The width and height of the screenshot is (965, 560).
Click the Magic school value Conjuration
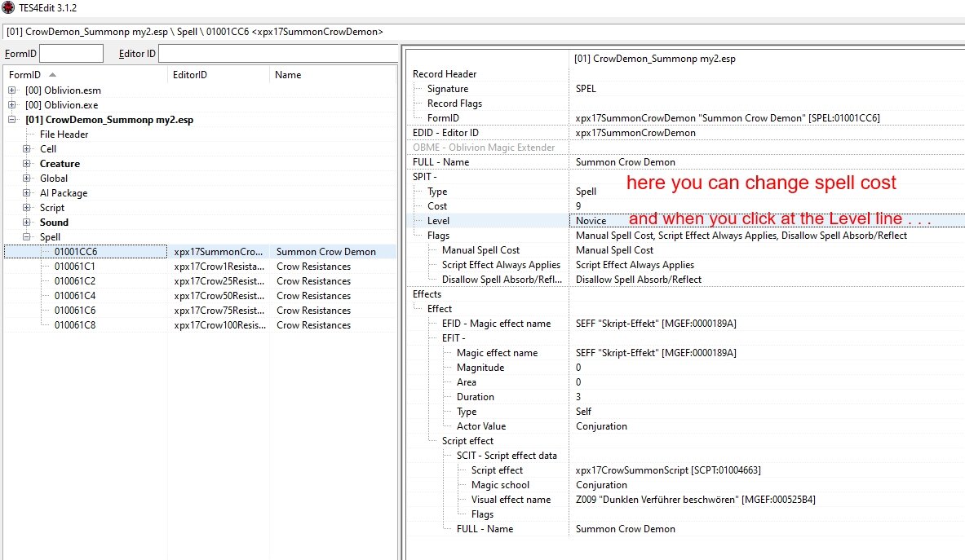click(x=601, y=485)
